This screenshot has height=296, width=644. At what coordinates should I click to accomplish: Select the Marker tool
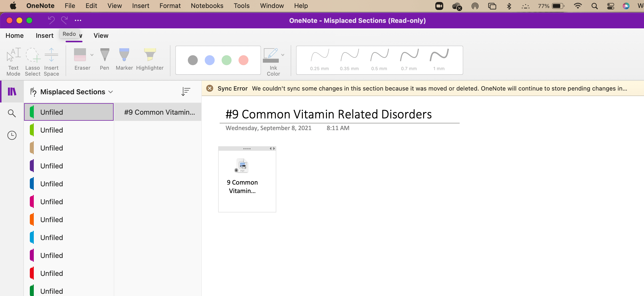124,59
